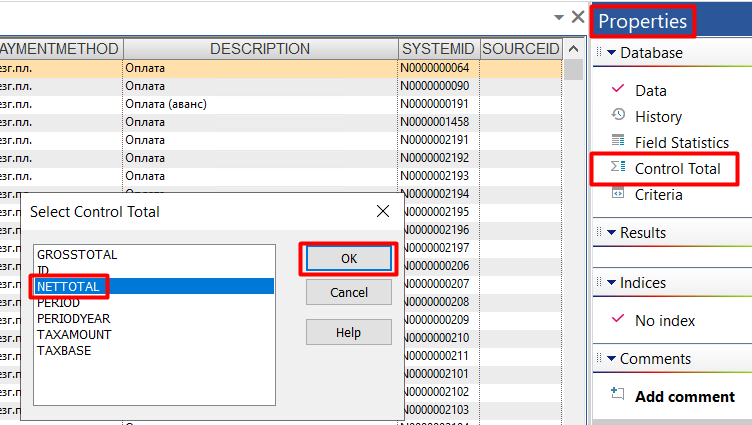This screenshot has height=425, width=752.
Task: Select Control Total in Properties
Action: coord(677,168)
